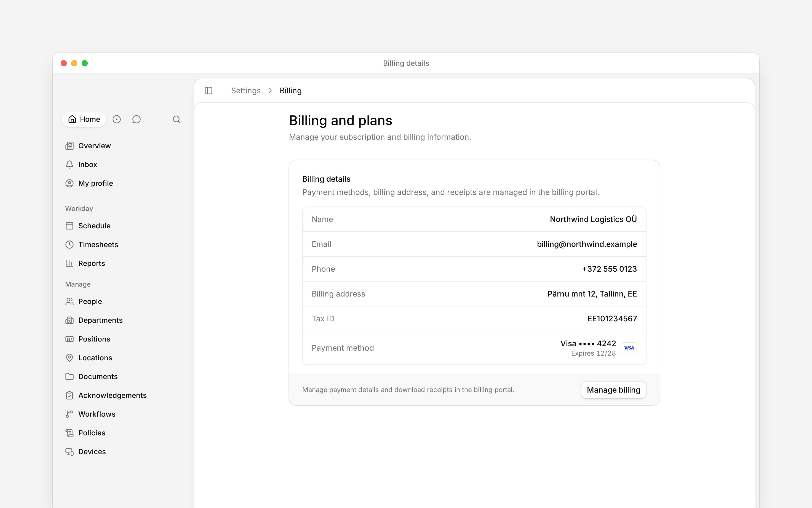Open Overview icon in sidebar
The height and width of the screenshot is (508, 812).
point(70,146)
